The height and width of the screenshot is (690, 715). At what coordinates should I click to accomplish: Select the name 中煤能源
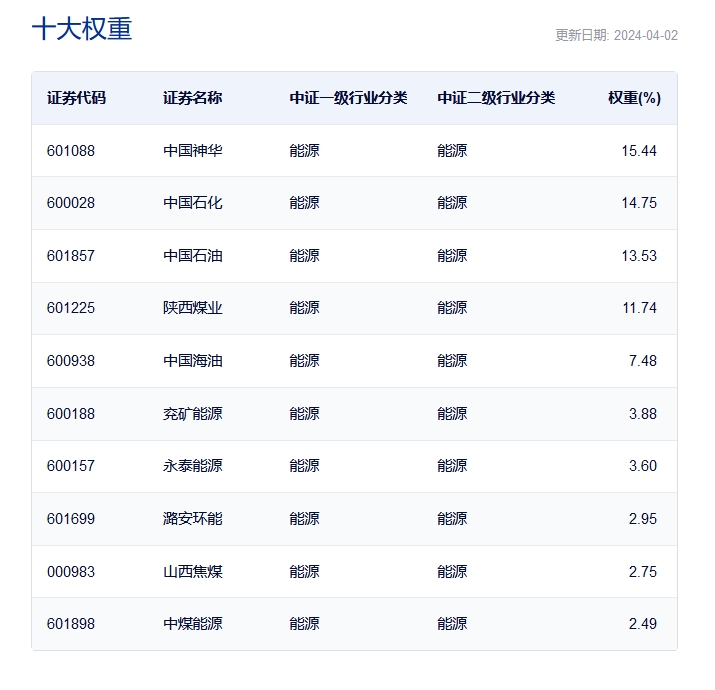(x=192, y=624)
